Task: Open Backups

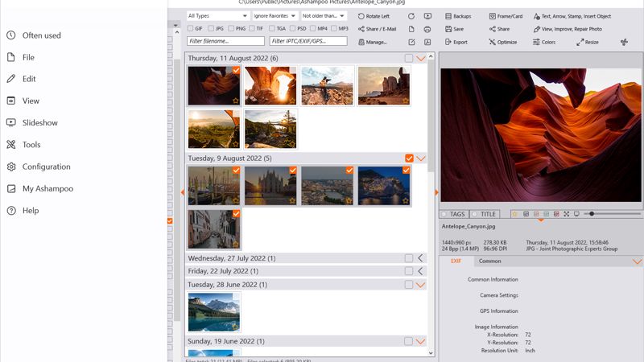Action: coord(458,16)
